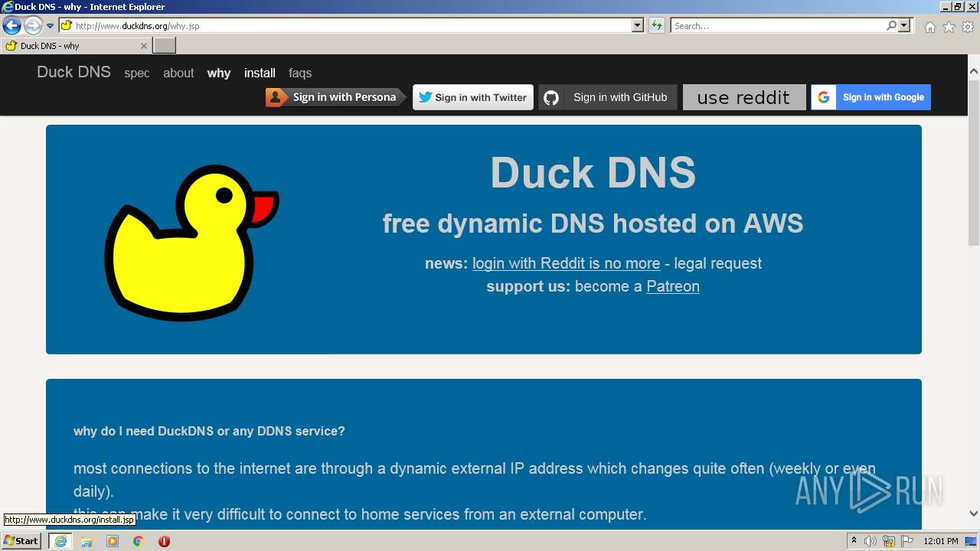Click the Persona person icon
The image size is (980, 551).
pyautogui.click(x=276, y=97)
